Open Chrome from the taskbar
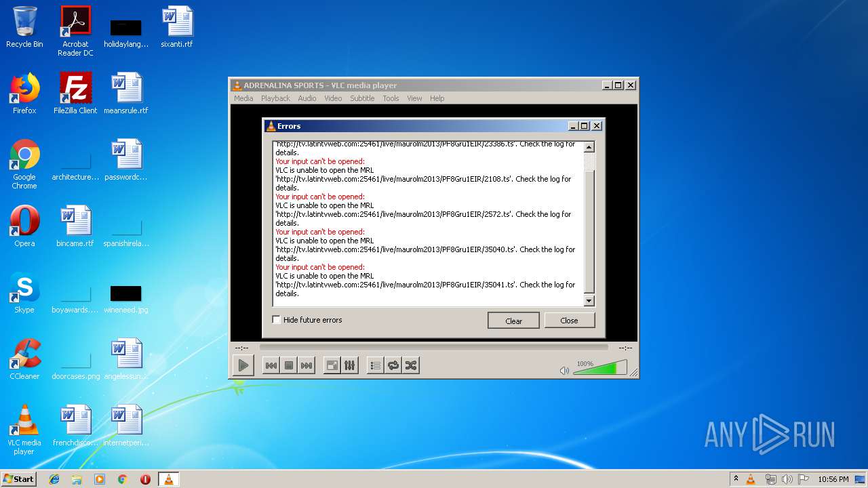The image size is (868, 488). 123,479
